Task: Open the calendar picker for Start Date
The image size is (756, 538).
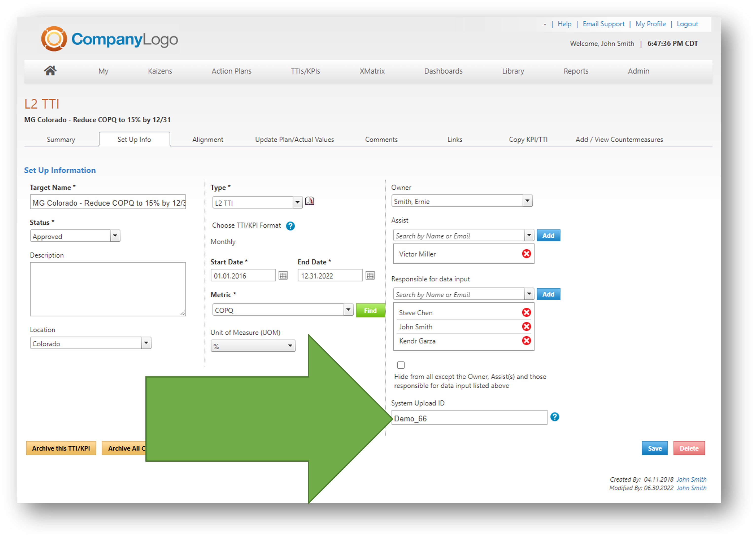Action: tap(283, 275)
